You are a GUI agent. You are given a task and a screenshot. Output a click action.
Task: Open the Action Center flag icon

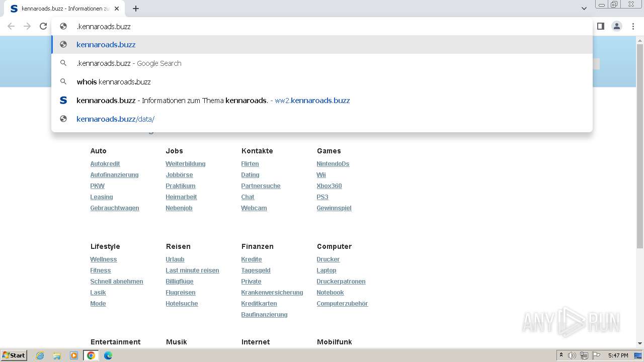tap(596, 355)
